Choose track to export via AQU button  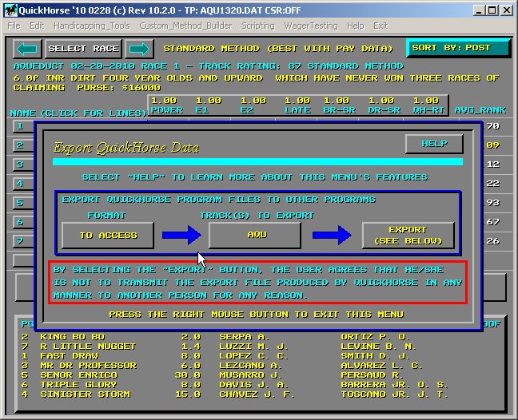coord(254,235)
